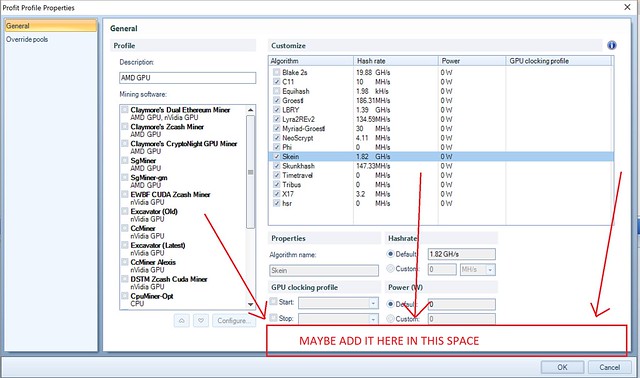Open the General tab in sidebar
This screenshot has width=640, height=378.
coord(51,26)
